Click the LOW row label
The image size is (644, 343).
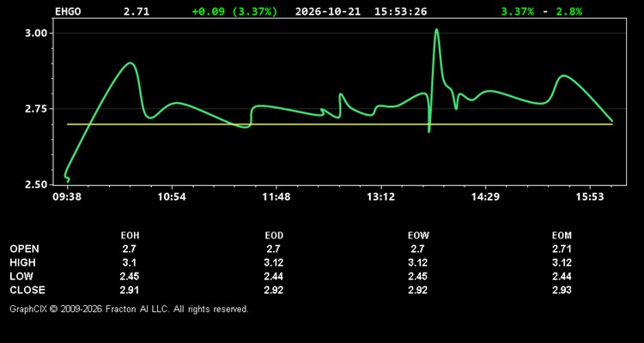pos(21,276)
